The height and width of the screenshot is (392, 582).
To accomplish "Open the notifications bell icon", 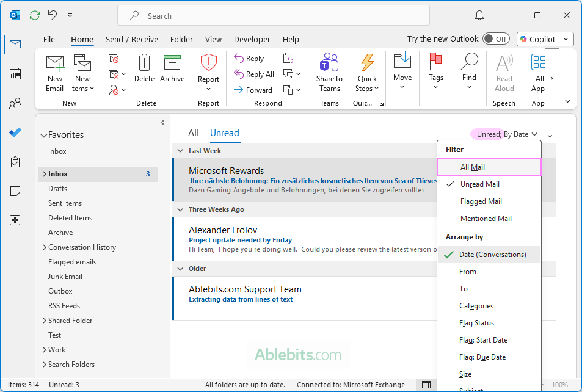I will click(x=479, y=15).
